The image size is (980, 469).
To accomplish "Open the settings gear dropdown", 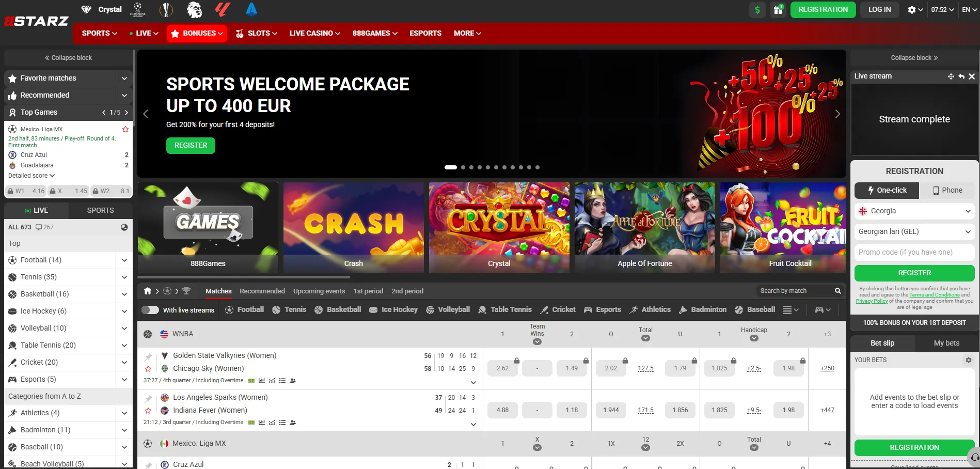I will [x=915, y=10].
